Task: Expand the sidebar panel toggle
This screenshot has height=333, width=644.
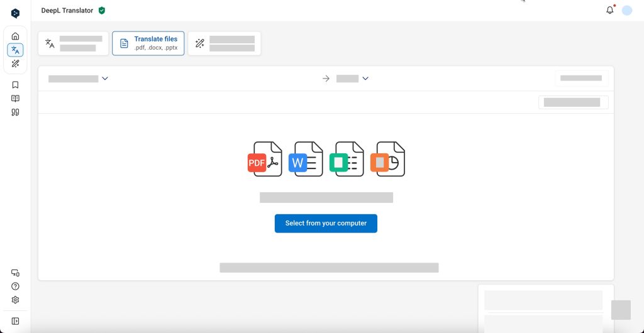Action: (15, 321)
